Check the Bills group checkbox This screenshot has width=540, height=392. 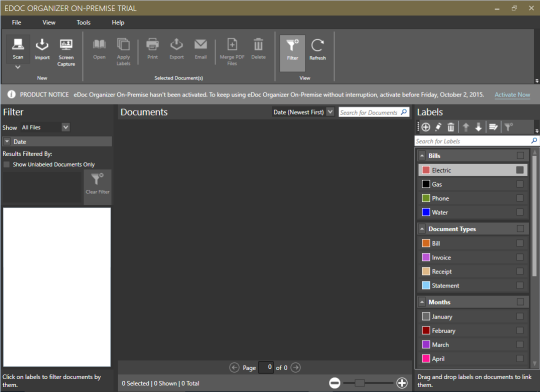pyautogui.click(x=520, y=155)
